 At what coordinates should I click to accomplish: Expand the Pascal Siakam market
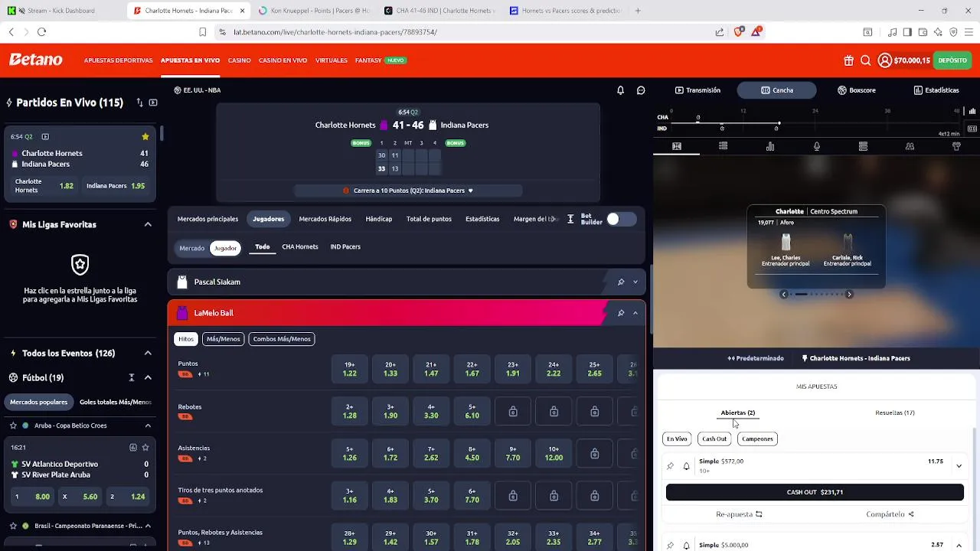pos(635,282)
